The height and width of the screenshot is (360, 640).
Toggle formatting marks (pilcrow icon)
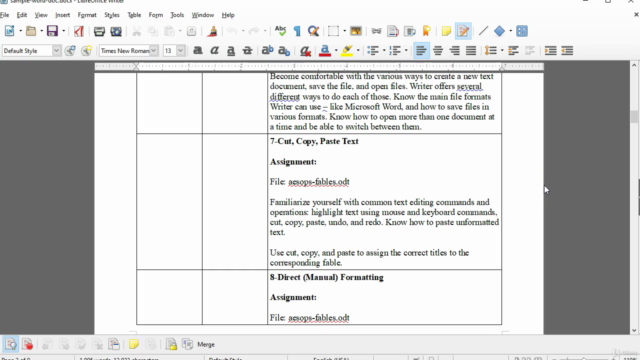pos(297,31)
